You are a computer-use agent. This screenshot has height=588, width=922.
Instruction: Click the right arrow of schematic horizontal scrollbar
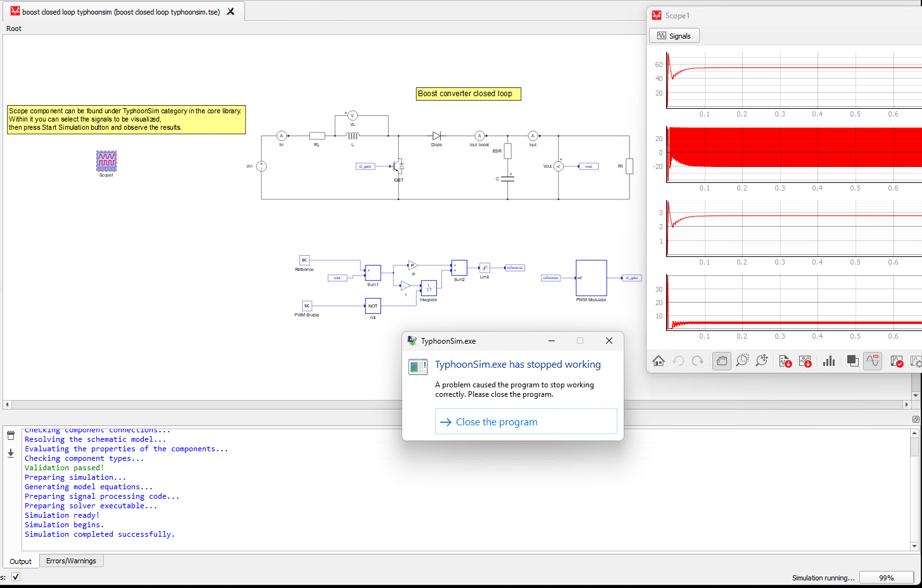pos(907,404)
